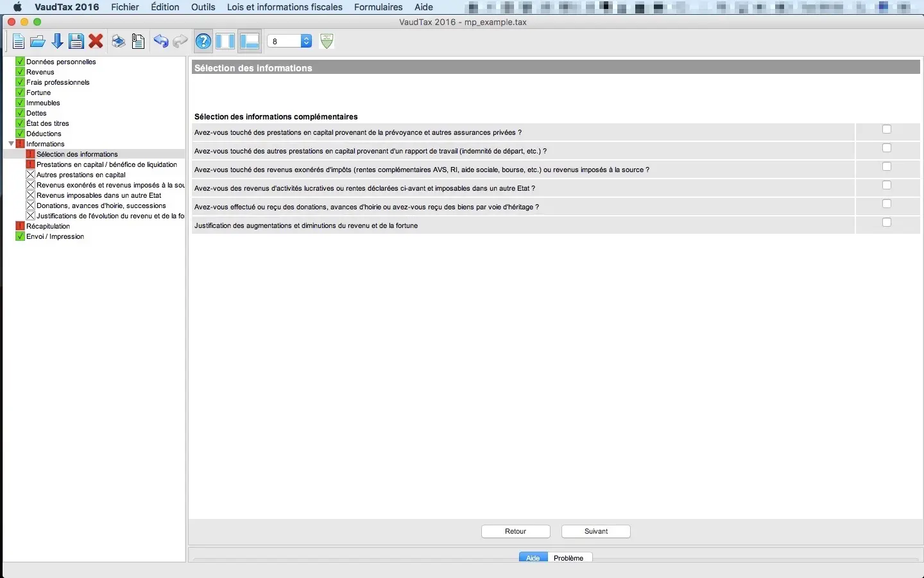Select Récapitulation in the tree
Screen dimensions: 924x578
coord(48,226)
